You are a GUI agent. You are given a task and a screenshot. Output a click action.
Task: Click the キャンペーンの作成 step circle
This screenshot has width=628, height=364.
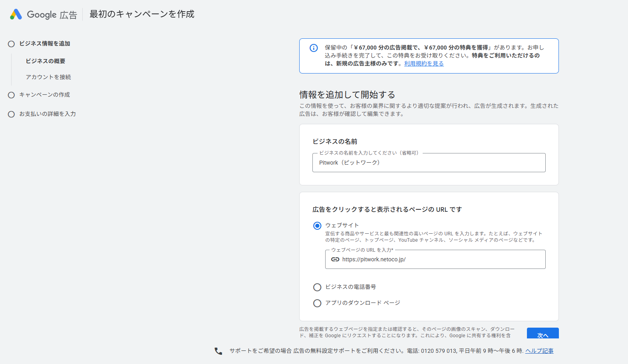tap(11, 95)
